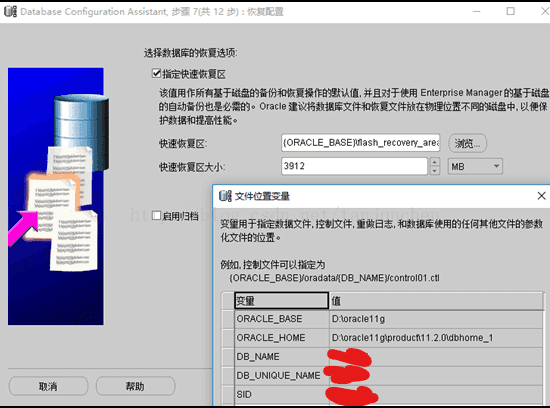Decrease the recovery area size with down arrow

click(435, 170)
